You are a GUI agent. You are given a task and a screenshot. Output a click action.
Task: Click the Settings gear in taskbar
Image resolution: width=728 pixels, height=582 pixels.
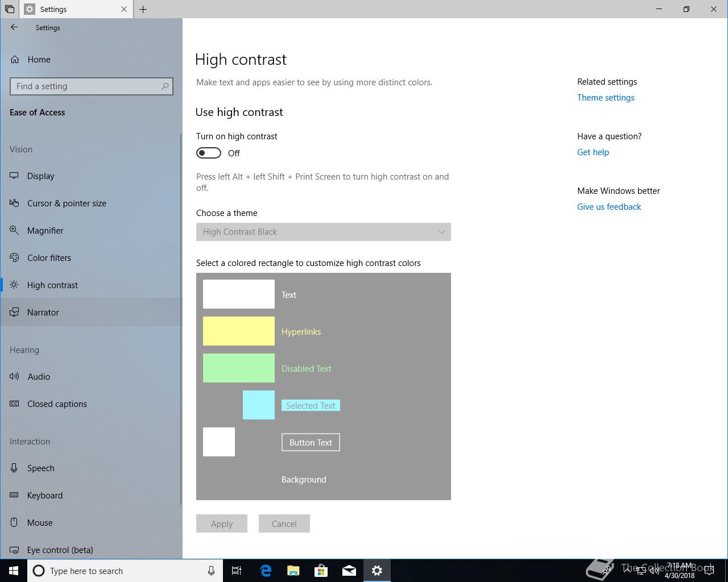tap(377, 571)
